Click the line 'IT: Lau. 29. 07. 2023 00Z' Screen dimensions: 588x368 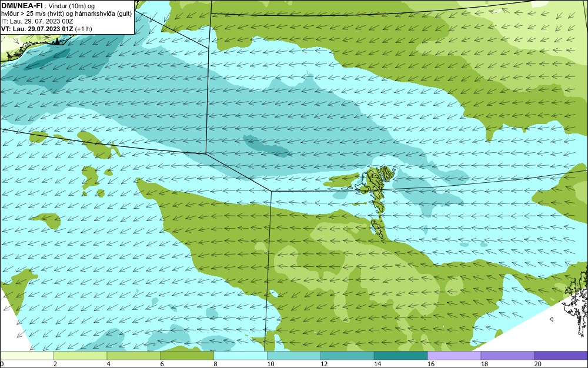tap(37, 21)
